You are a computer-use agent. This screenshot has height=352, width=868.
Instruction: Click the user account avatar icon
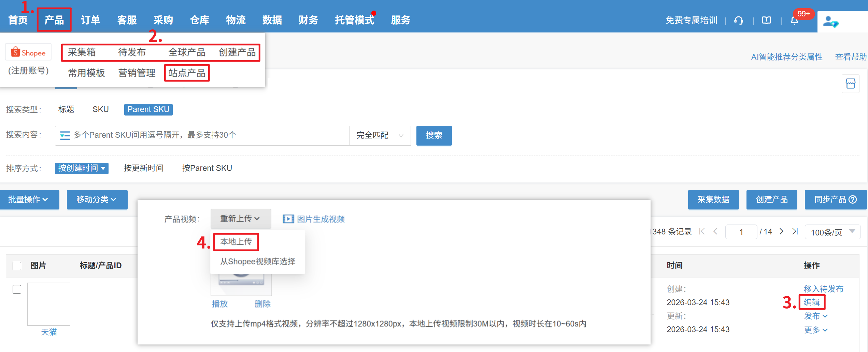click(x=830, y=22)
